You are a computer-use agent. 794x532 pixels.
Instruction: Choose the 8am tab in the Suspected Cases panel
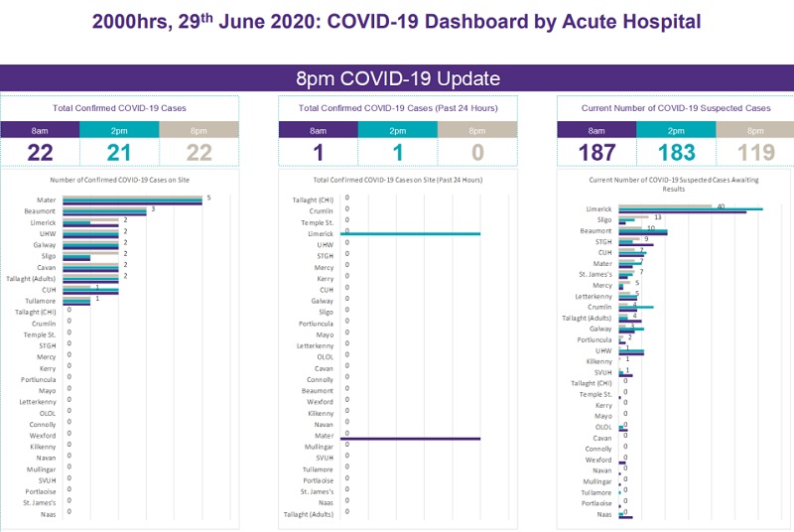[596, 130]
